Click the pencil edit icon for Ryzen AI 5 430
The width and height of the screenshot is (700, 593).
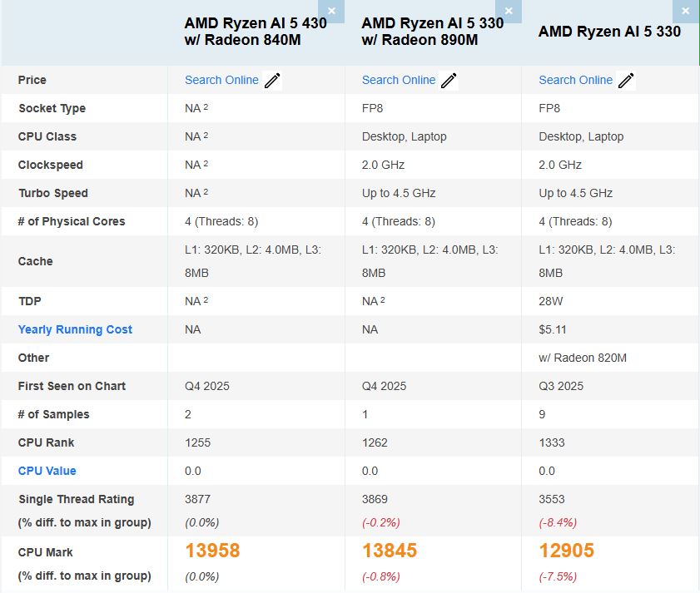(x=274, y=80)
